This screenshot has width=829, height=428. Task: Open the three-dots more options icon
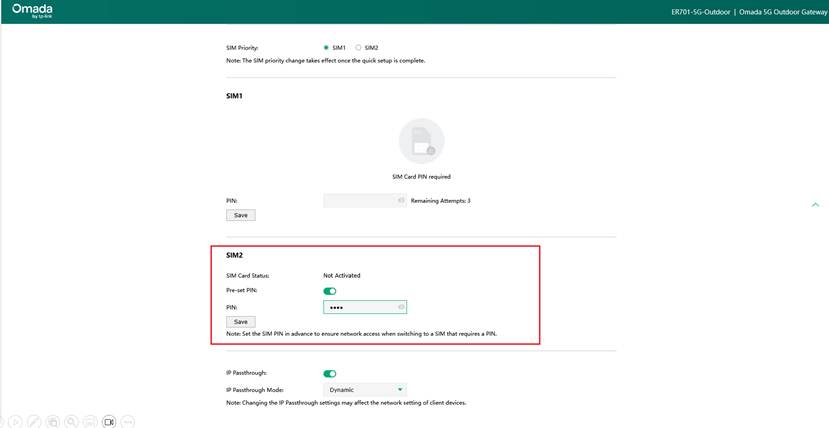click(x=128, y=422)
